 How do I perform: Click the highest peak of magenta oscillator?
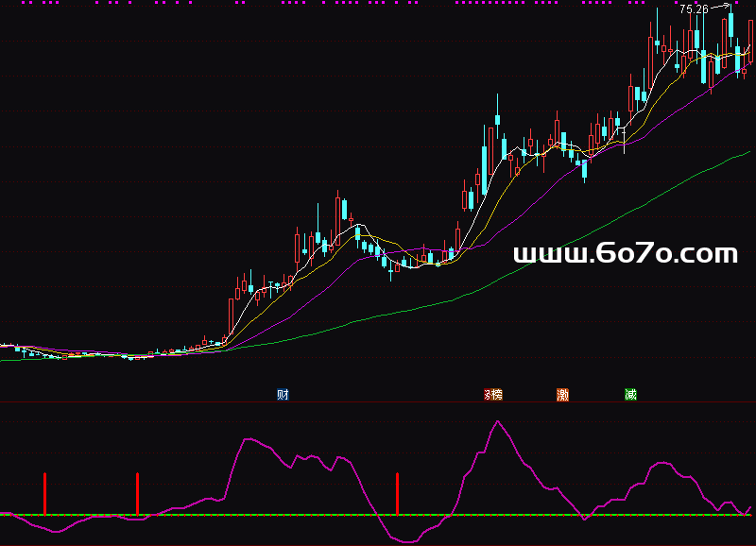pos(497,421)
